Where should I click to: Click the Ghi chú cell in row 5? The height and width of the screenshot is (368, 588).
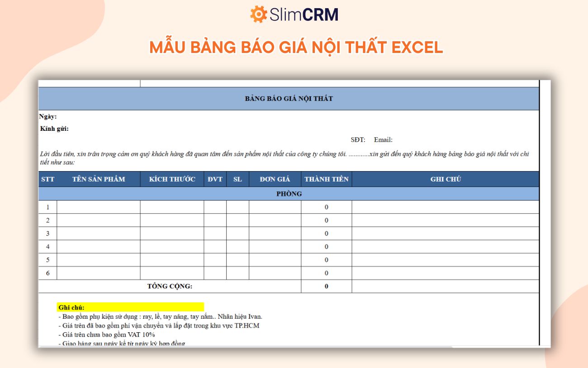(446, 260)
